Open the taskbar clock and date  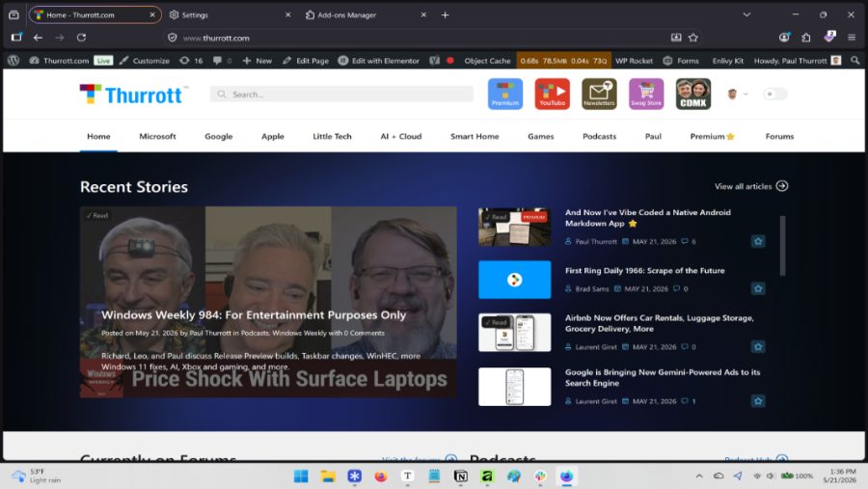[839, 475]
